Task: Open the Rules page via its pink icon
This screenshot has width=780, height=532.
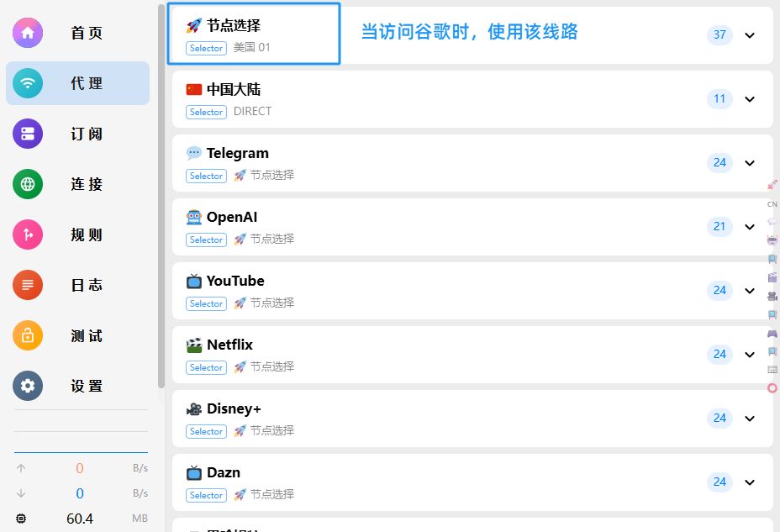Action: 28,234
